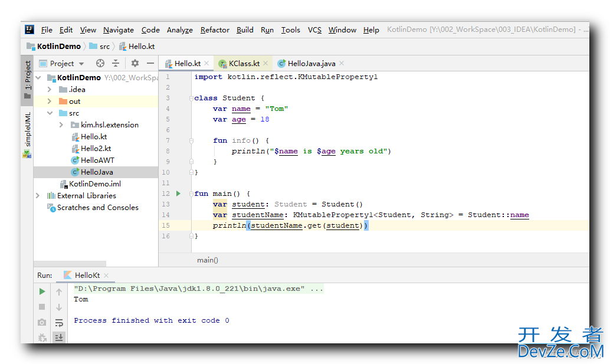The width and height of the screenshot is (610, 364).
Task: Open the Help menu
Action: tap(371, 30)
